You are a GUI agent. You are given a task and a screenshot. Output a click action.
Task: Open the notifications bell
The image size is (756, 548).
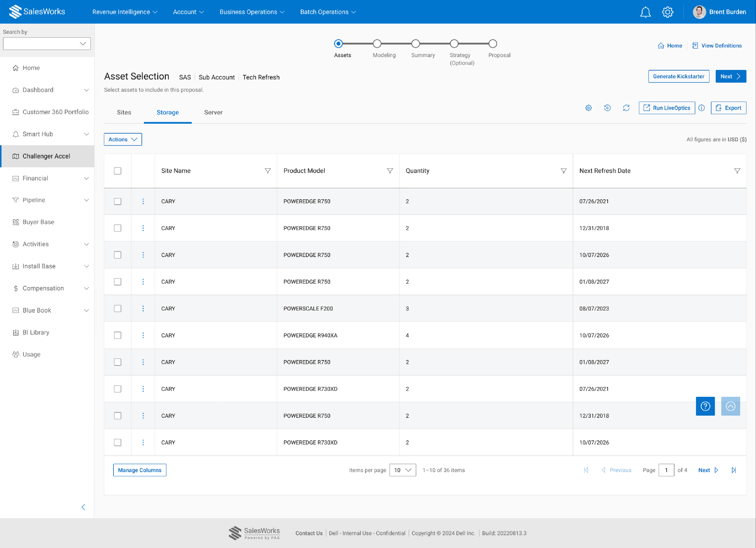[645, 12]
